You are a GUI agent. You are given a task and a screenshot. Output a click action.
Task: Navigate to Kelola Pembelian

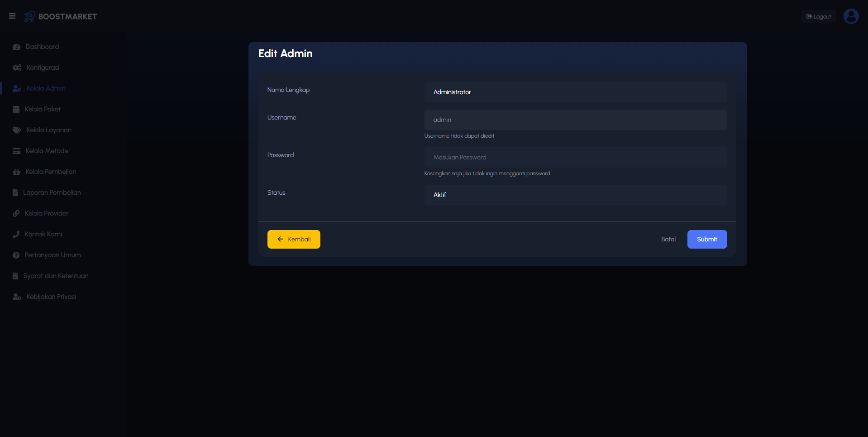point(51,172)
